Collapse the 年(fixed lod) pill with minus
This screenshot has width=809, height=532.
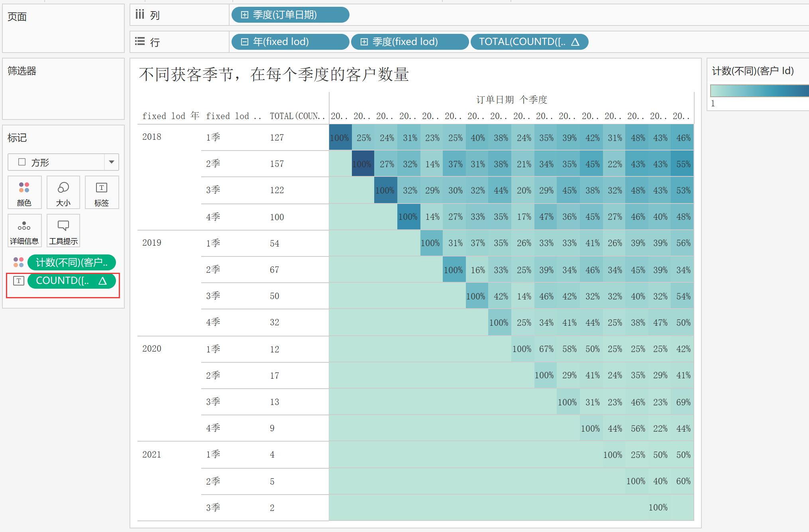click(245, 42)
